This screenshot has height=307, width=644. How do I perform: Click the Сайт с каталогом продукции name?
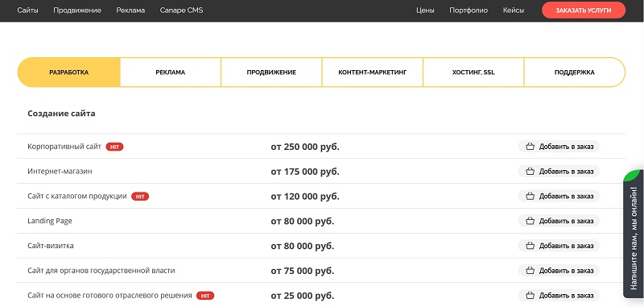(x=77, y=197)
